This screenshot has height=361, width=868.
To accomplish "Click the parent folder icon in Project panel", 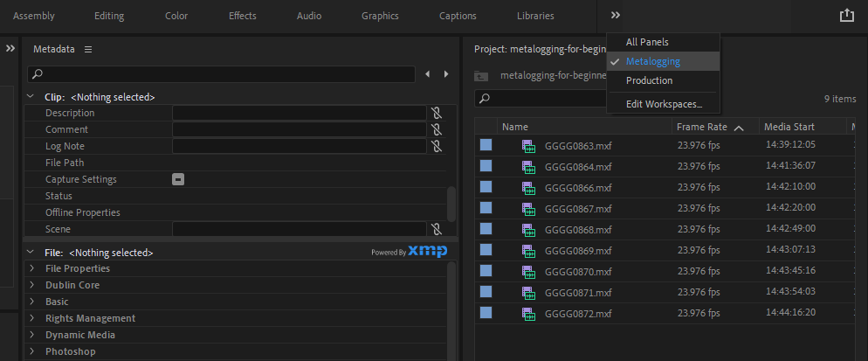I will point(482,76).
